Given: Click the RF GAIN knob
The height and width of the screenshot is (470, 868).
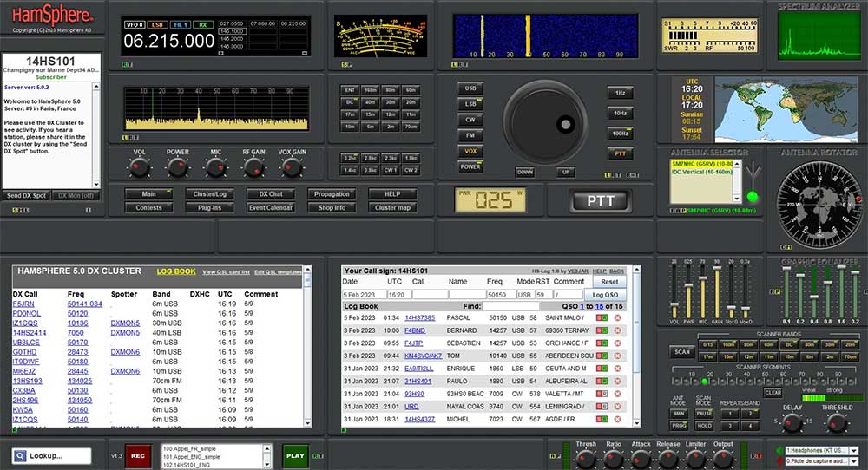Looking at the screenshot, I should (x=253, y=167).
